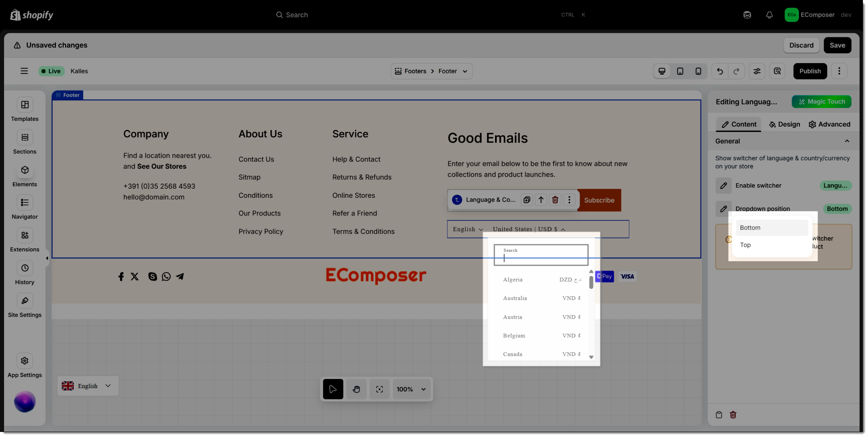
Task: Select the pointer cursor tool
Action: [333, 389]
